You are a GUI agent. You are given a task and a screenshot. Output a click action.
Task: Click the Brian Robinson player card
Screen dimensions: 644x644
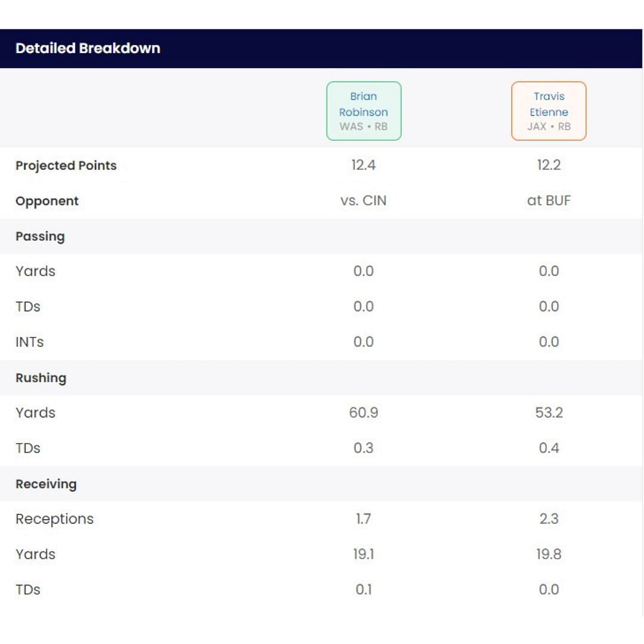tap(364, 111)
